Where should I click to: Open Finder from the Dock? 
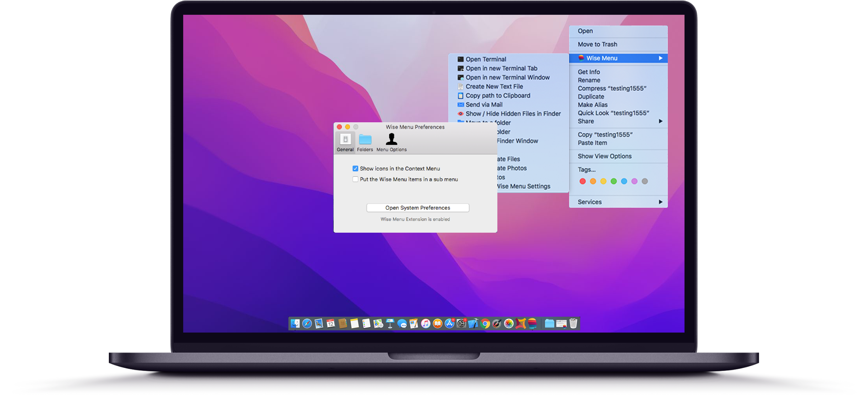click(295, 324)
